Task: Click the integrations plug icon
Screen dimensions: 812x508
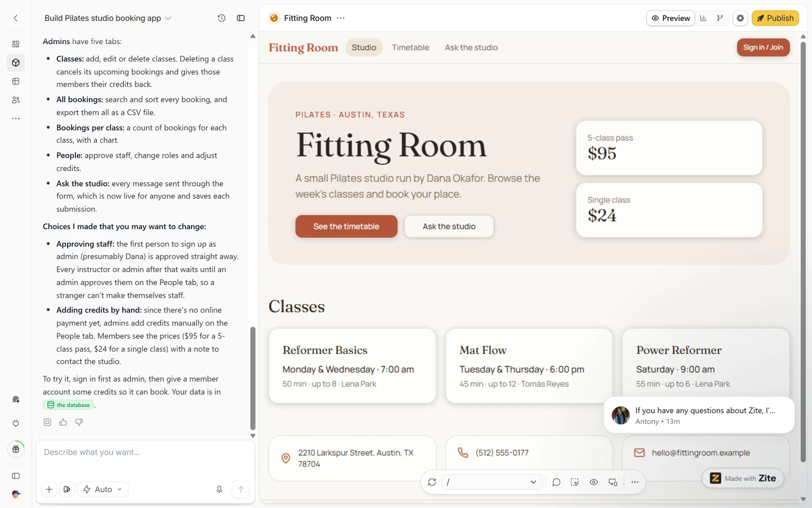Action: [16, 423]
